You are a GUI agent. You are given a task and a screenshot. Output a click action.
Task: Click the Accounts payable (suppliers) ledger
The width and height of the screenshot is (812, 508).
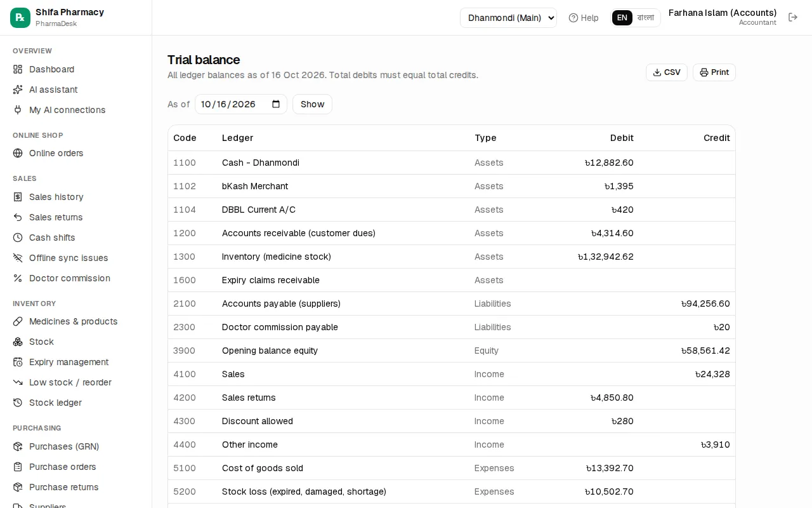click(x=281, y=304)
